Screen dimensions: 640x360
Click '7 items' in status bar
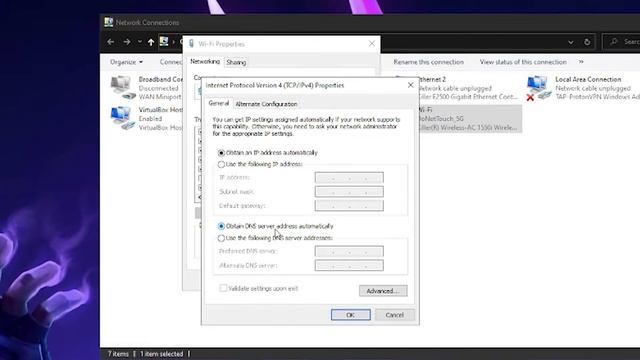[118, 354]
